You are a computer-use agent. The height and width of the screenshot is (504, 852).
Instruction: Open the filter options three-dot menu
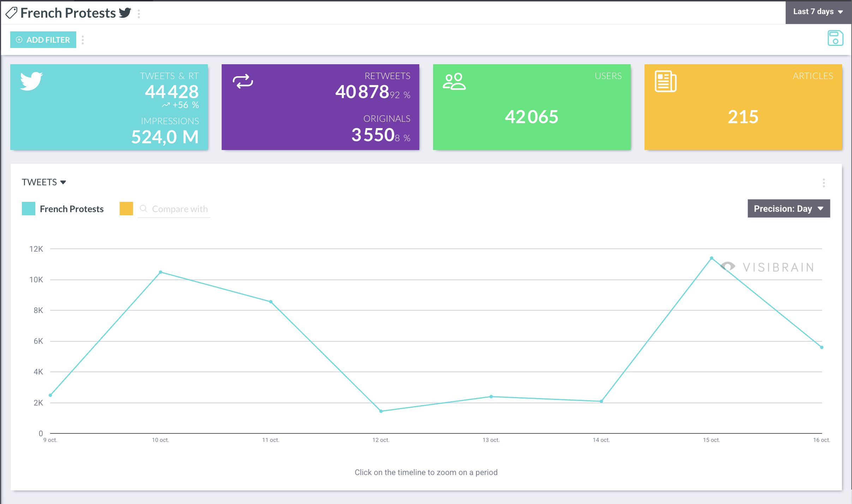[83, 40]
